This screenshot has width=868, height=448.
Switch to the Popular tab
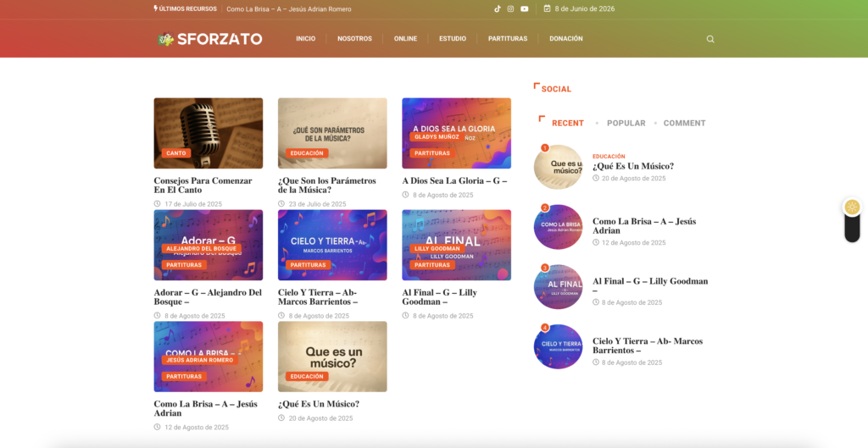(x=626, y=124)
